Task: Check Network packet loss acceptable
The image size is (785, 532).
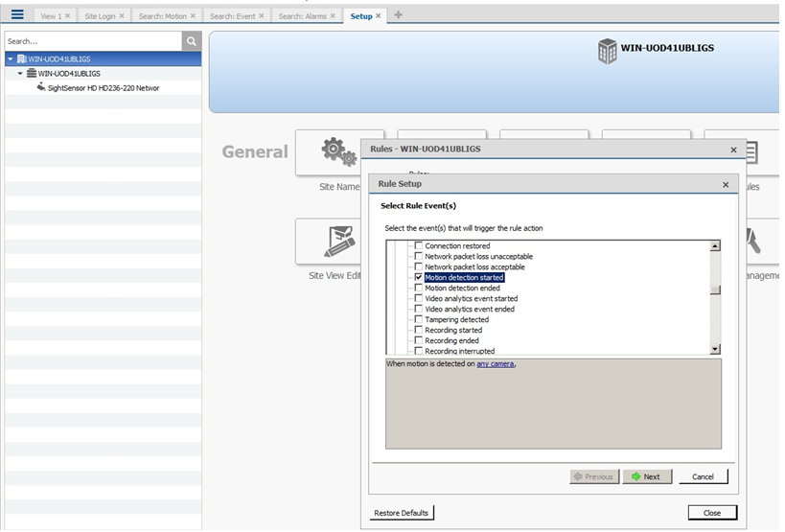Action: point(419,266)
